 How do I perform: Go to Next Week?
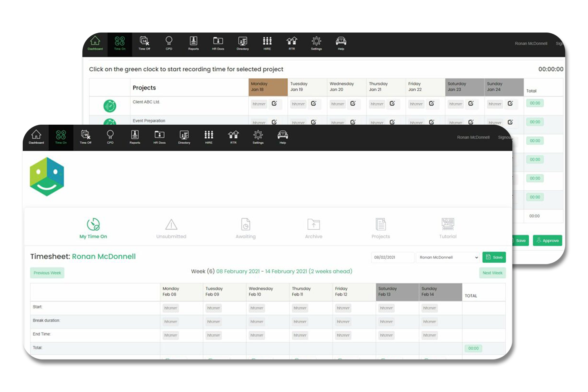pyautogui.click(x=492, y=272)
